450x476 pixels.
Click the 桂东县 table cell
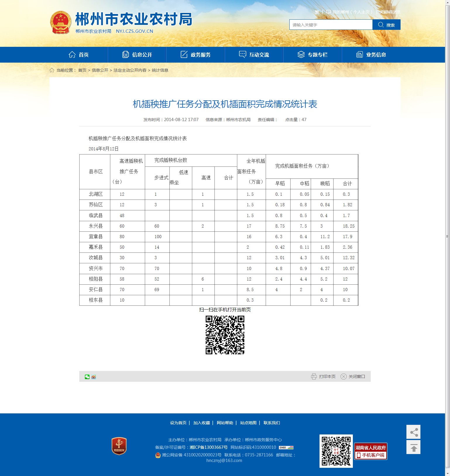click(x=95, y=300)
